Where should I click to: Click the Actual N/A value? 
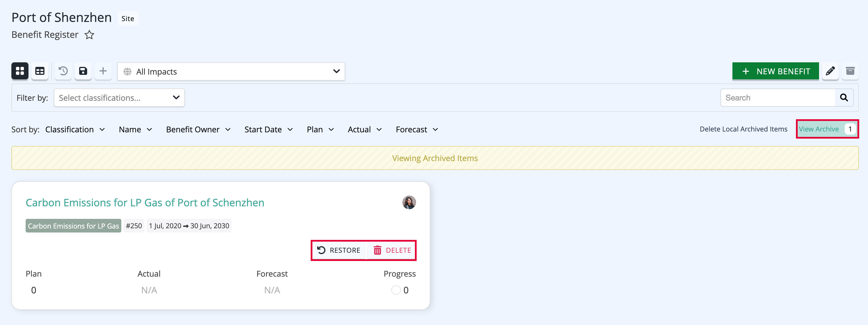(x=149, y=290)
